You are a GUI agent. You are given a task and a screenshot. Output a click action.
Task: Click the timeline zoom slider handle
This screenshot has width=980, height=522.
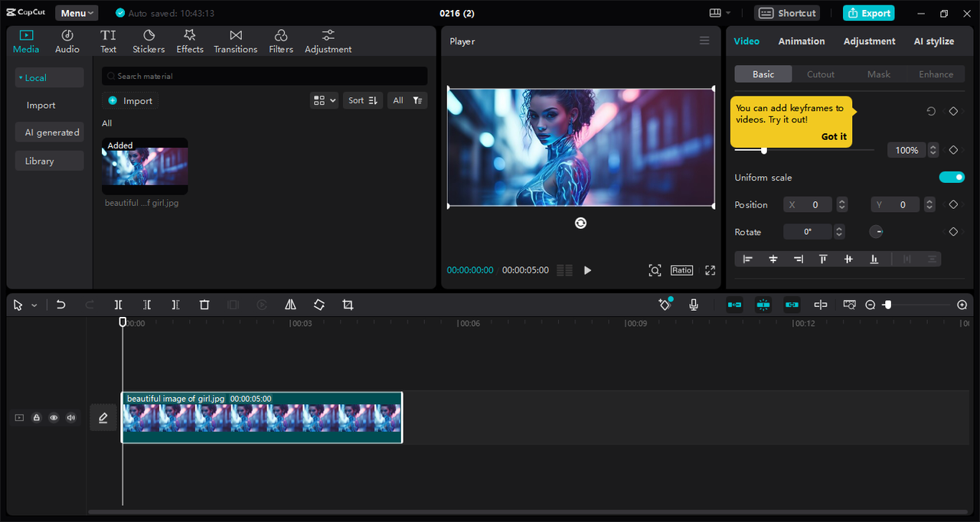(887, 305)
